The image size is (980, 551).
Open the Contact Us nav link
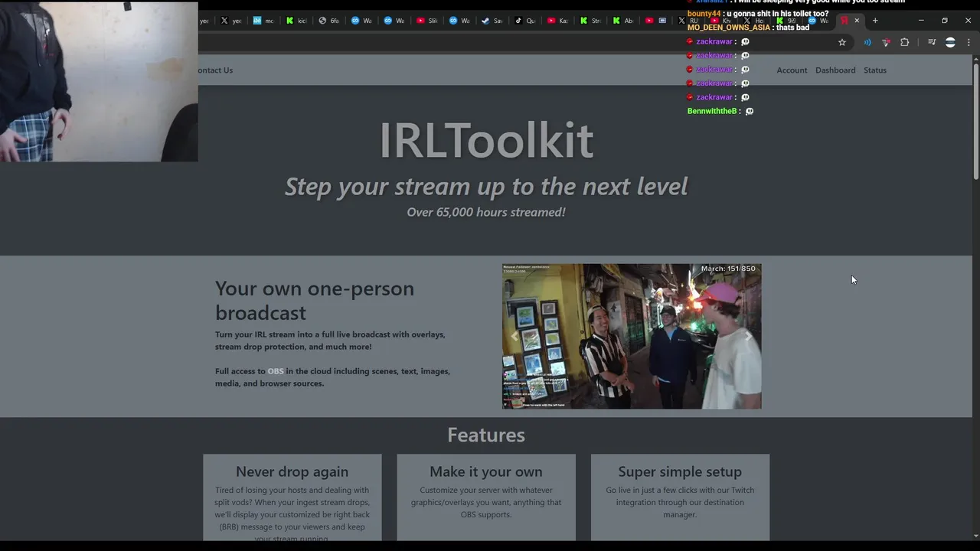[215, 70]
